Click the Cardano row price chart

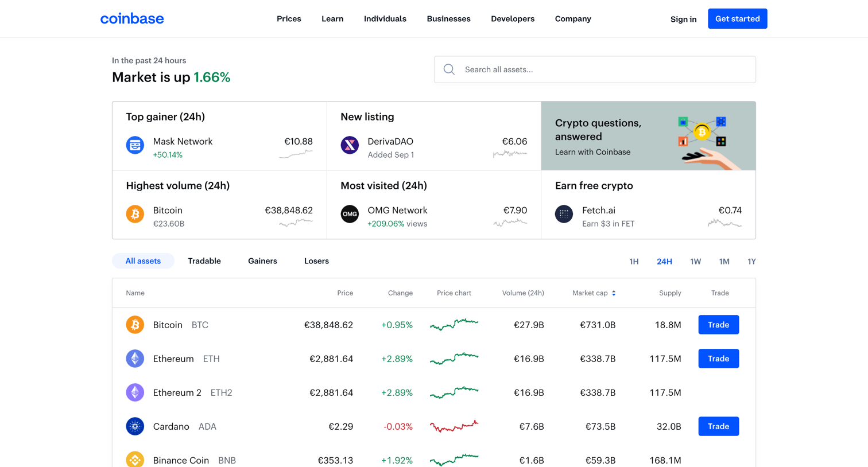pyautogui.click(x=454, y=426)
